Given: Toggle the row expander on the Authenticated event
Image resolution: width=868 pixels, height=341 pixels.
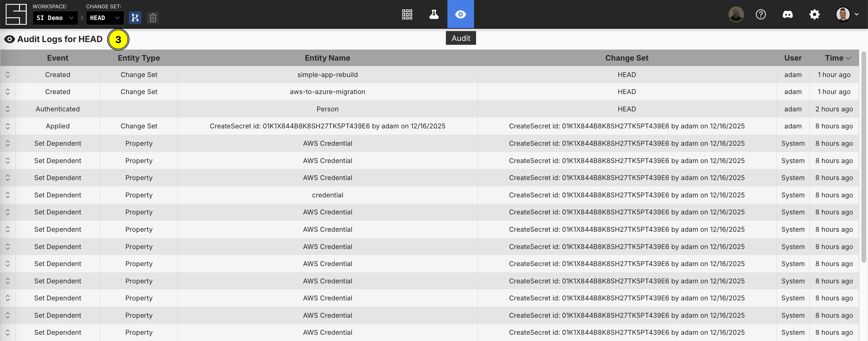Looking at the screenshot, I should click(x=8, y=109).
